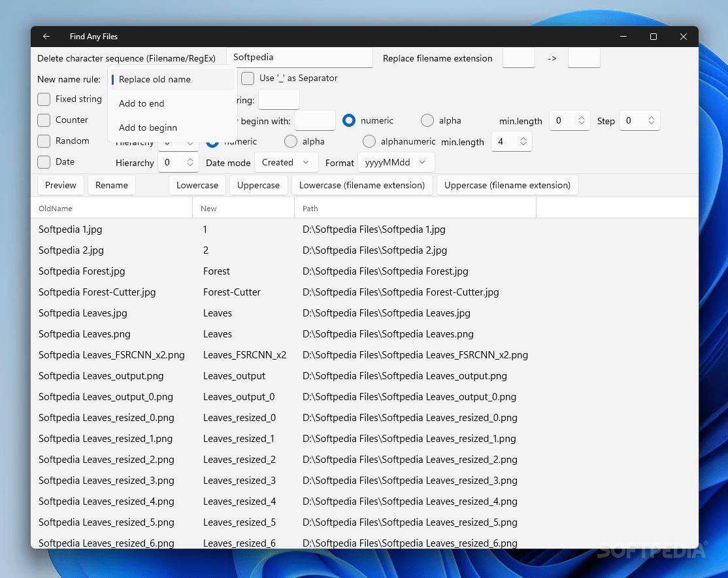Screen dimensions: 728x578
Task: Select alpha radio in Counter row
Action: click(427, 120)
